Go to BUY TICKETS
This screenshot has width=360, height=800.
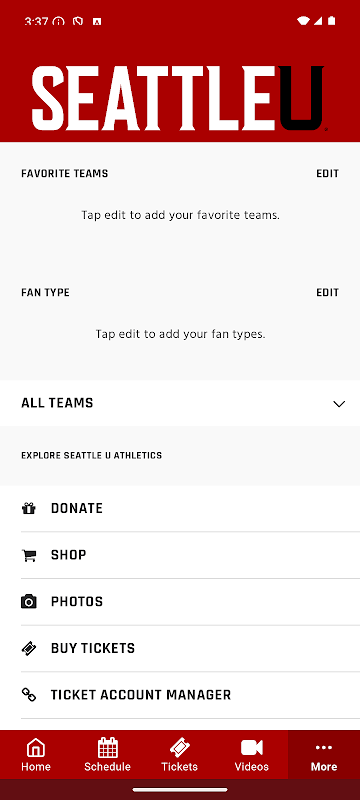pos(180,648)
